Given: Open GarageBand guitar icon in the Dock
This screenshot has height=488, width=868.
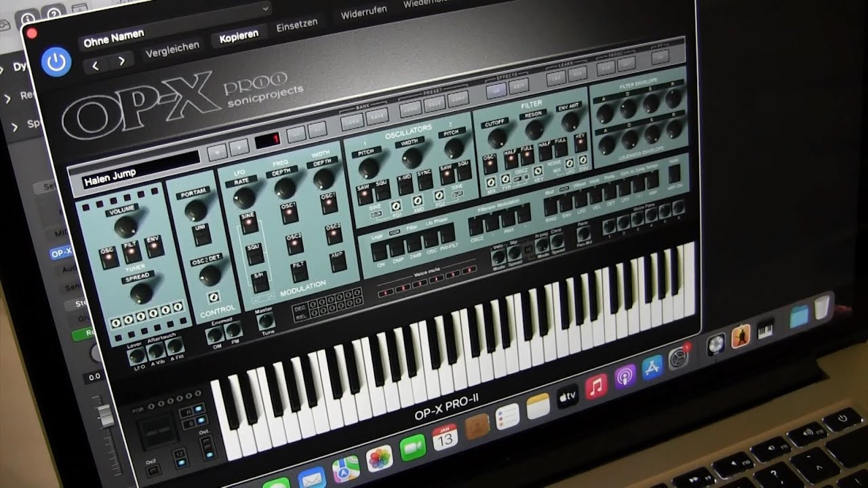Looking at the screenshot, I should click(740, 336).
